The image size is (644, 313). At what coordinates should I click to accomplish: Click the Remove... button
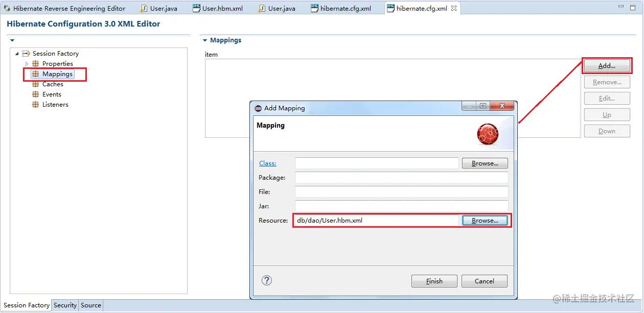tap(607, 82)
